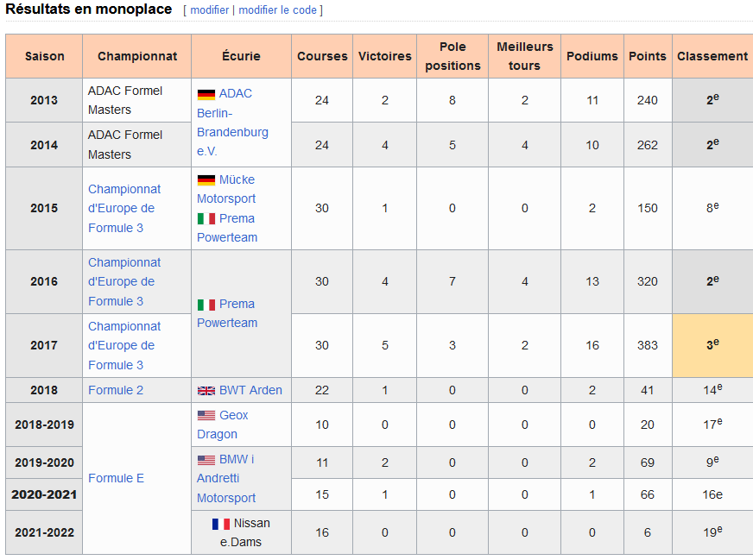The image size is (753, 560).
Task: Click the 'Classement' column header
Action: tap(712, 56)
